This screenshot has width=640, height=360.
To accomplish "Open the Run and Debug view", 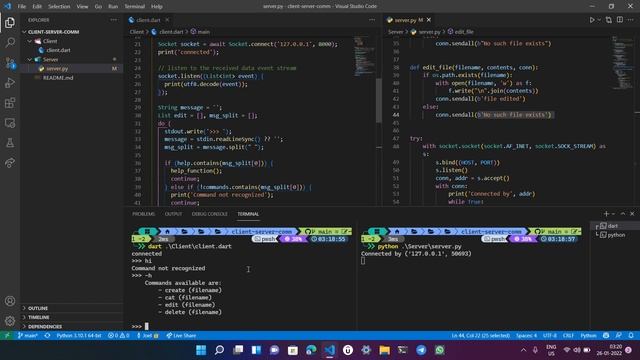I will [x=10, y=82].
